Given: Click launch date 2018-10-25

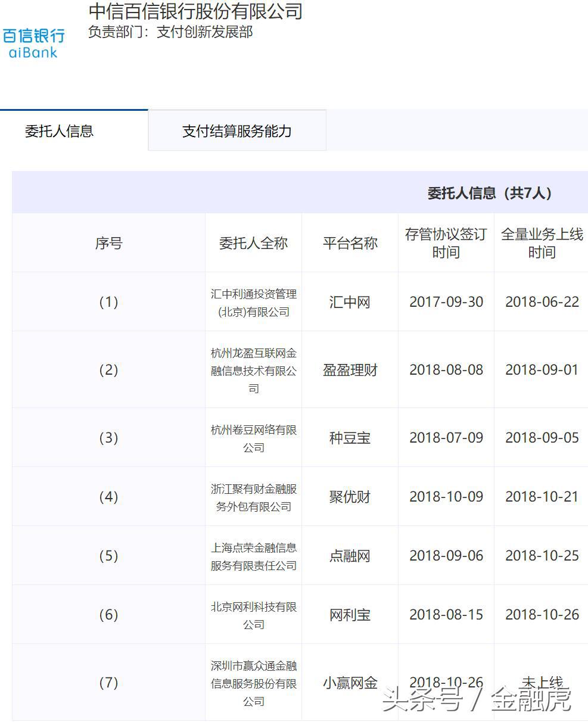Looking at the screenshot, I should tap(542, 556).
